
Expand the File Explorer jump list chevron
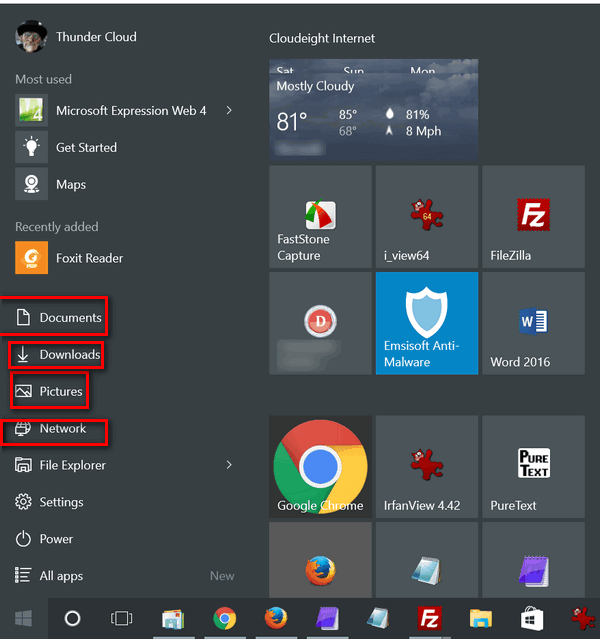(229, 465)
